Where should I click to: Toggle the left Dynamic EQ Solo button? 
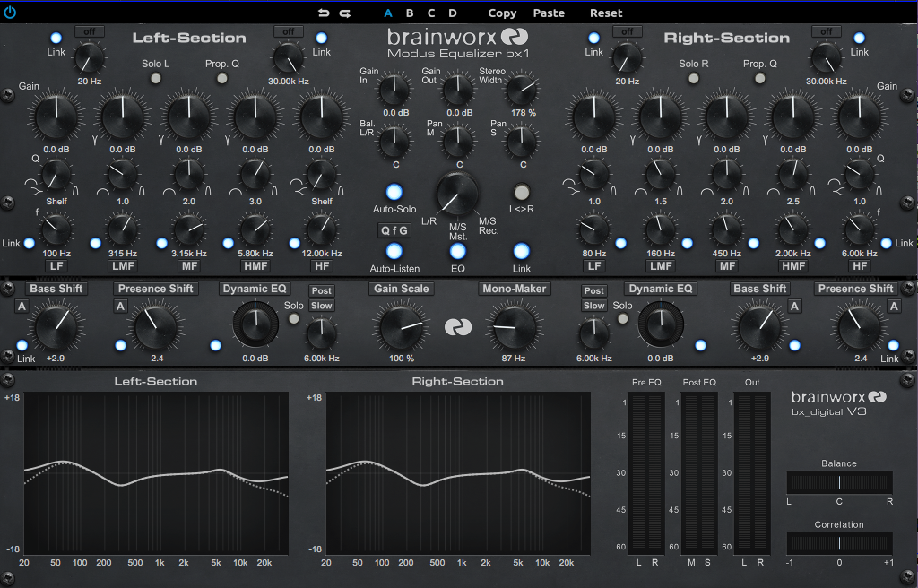coord(293,318)
